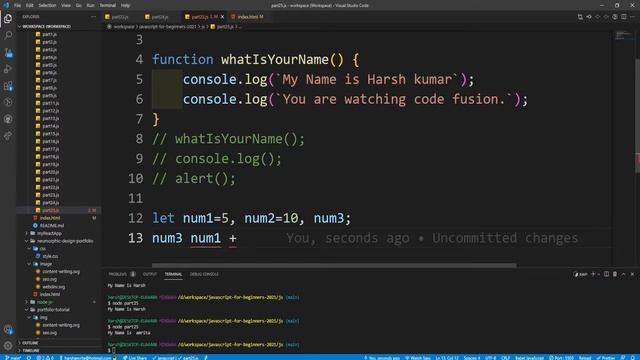Collapse the neumorphic-design-portfolio folder
This screenshot has width=640, height=360.
coord(65,241)
